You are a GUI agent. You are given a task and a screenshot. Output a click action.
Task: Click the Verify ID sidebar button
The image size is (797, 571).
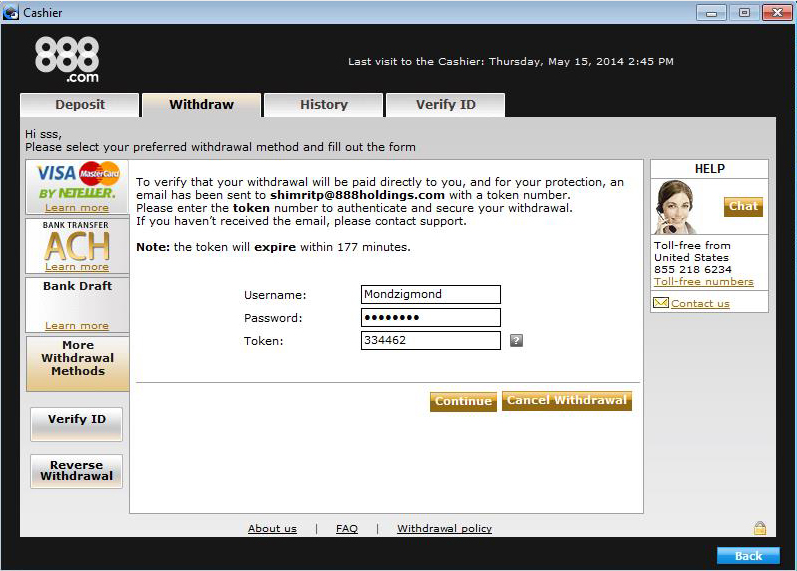77,424
